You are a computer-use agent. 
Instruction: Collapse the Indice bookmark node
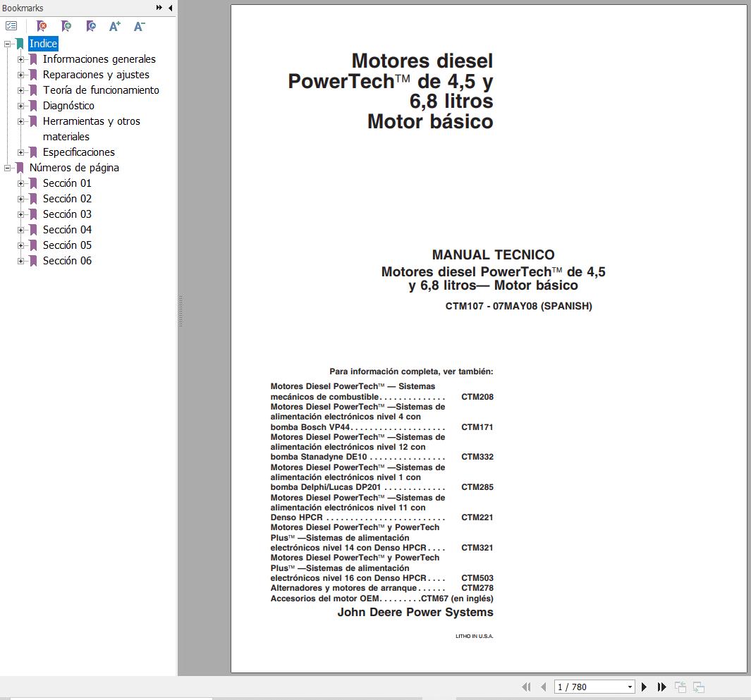pyautogui.click(x=8, y=44)
